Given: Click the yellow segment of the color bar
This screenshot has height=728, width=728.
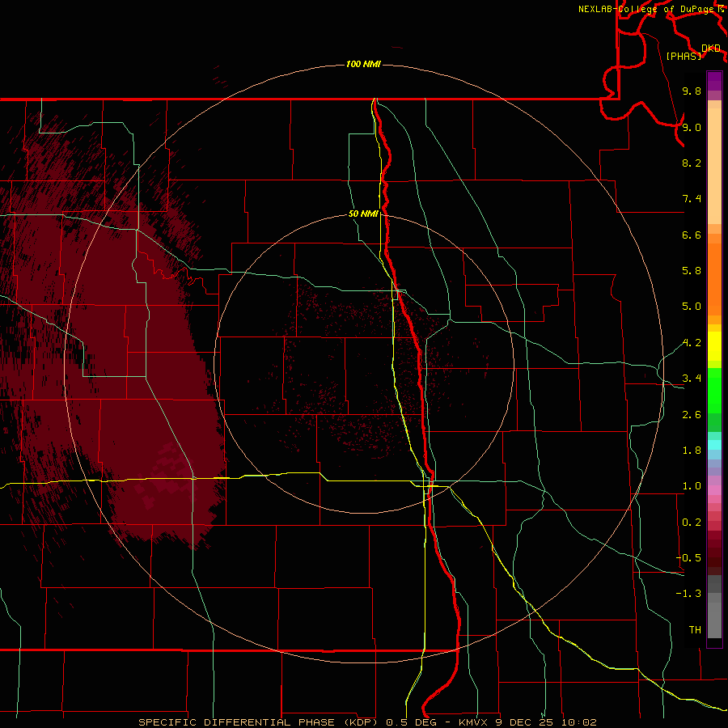Looking at the screenshot, I should pyautogui.click(x=714, y=346).
